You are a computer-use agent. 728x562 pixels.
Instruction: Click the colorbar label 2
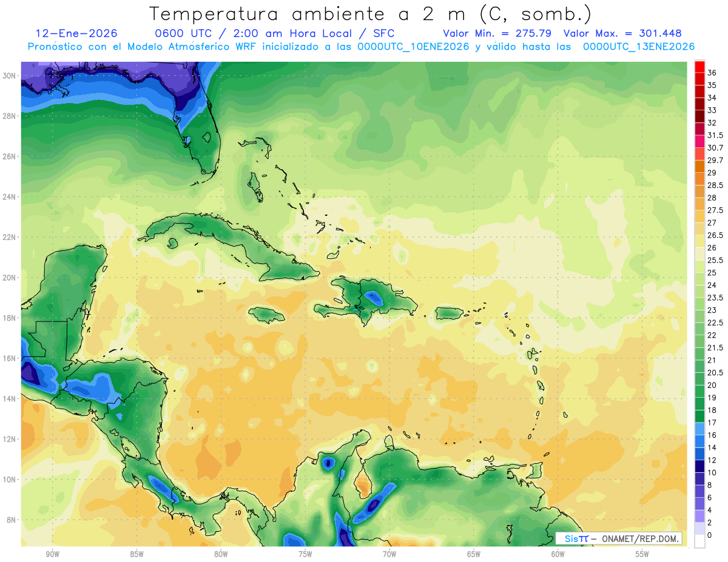[710, 523]
